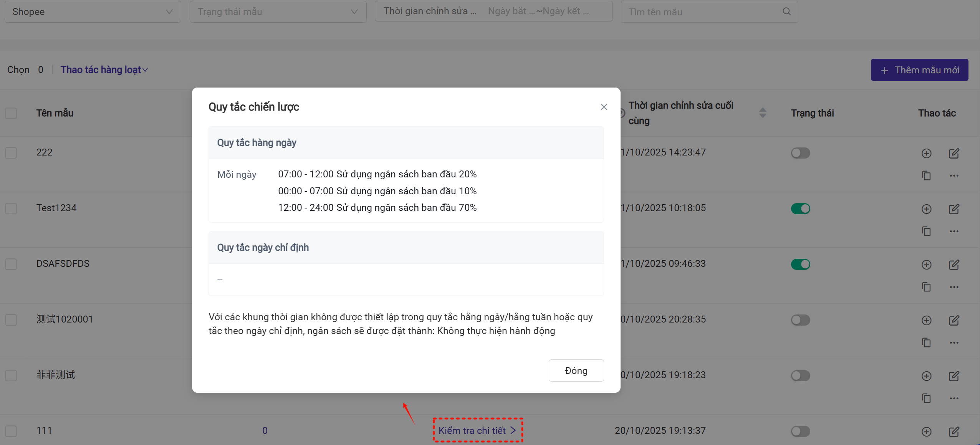Screen dimensions: 980x445
Task: Click the Thêm mẫu mới button
Action: point(919,70)
